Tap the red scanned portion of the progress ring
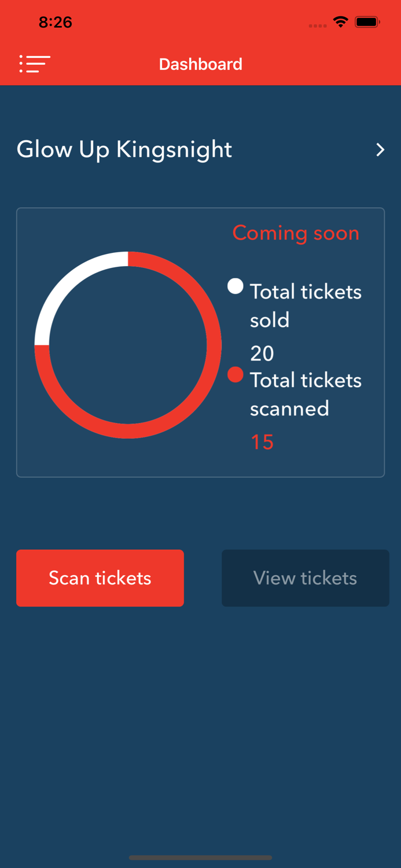 (128, 429)
